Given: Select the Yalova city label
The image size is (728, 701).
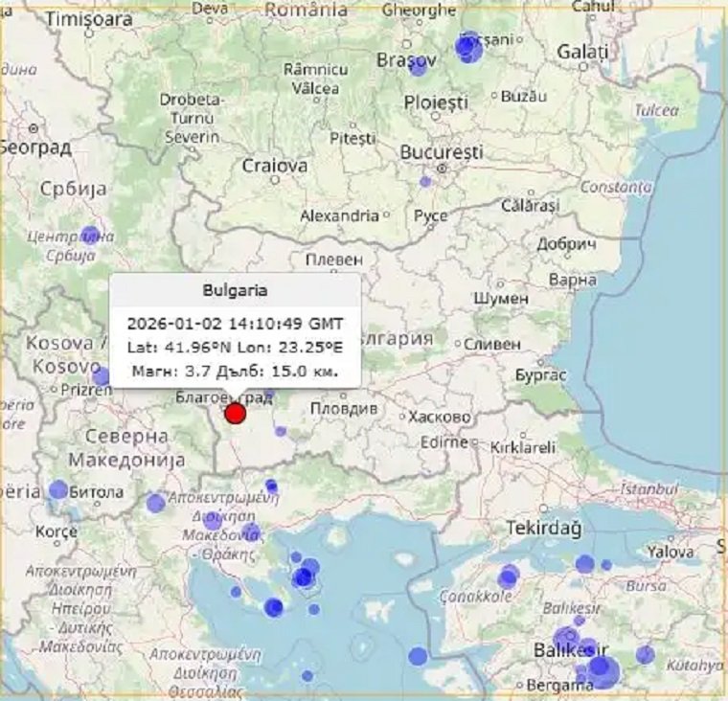Looking at the screenshot, I should point(671,552).
